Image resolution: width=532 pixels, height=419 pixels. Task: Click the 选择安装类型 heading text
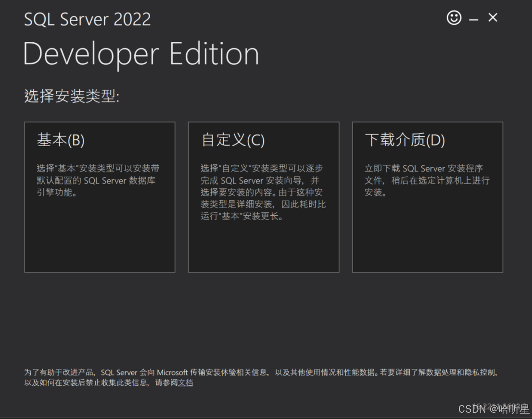(72, 96)
